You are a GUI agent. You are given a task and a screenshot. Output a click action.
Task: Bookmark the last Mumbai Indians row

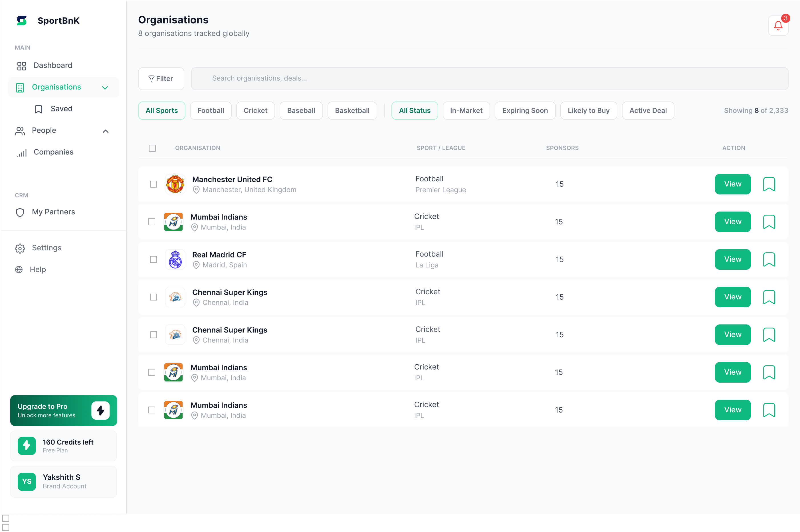[769, 410]
